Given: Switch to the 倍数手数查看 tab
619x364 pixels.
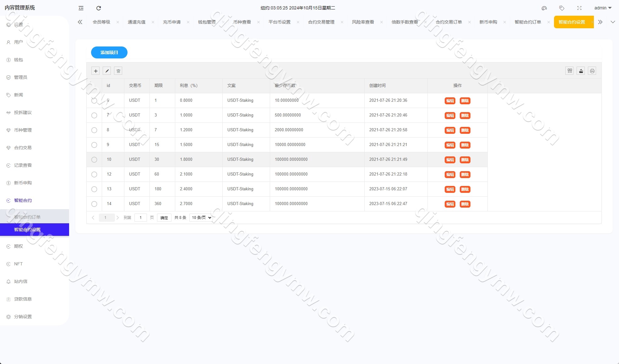Looking at the screenshot, I should tap(405, 22).
